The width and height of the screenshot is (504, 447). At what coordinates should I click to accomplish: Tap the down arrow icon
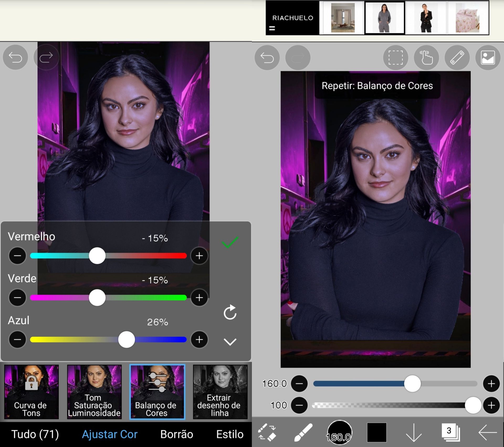(414, 433)
